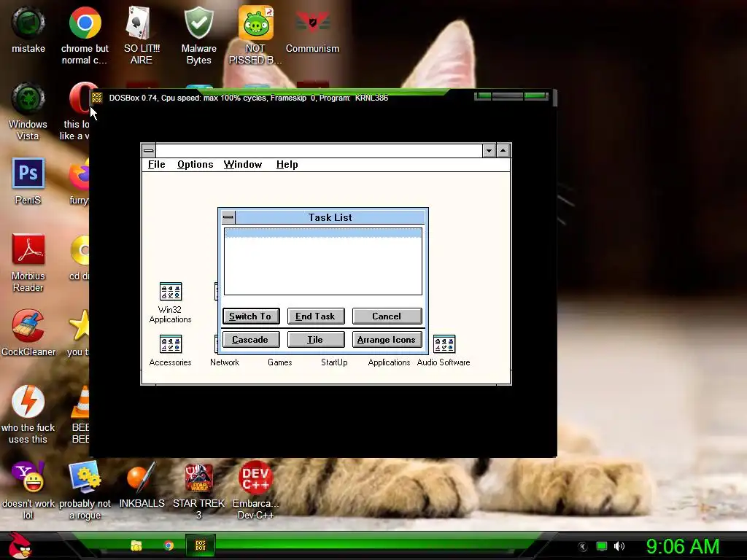
Task: Select highlighted entry in Task List
Action: pyautogui.click(x=323, y=233)
